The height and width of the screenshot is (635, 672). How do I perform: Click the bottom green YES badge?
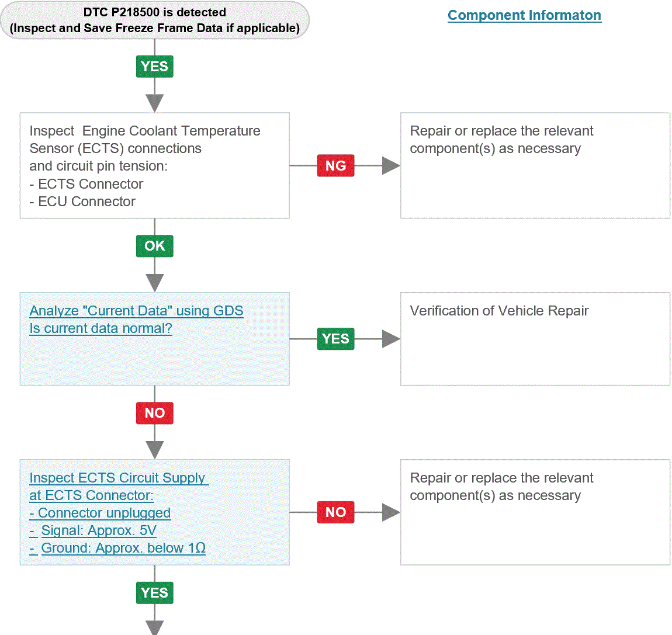click(x=155, y=592)
